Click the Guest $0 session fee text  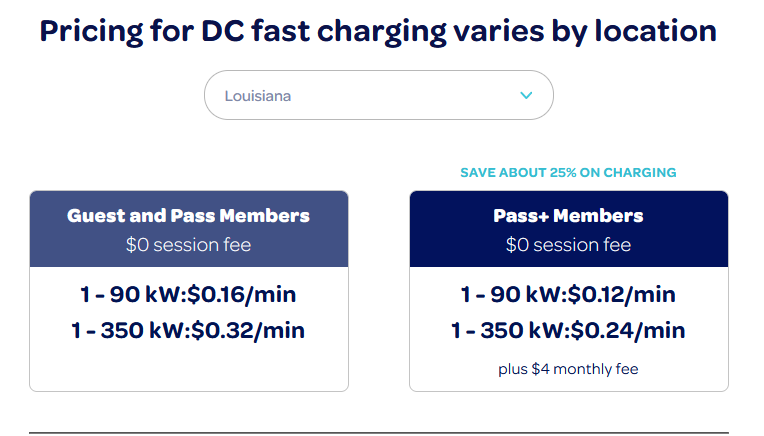pos(188,245)
